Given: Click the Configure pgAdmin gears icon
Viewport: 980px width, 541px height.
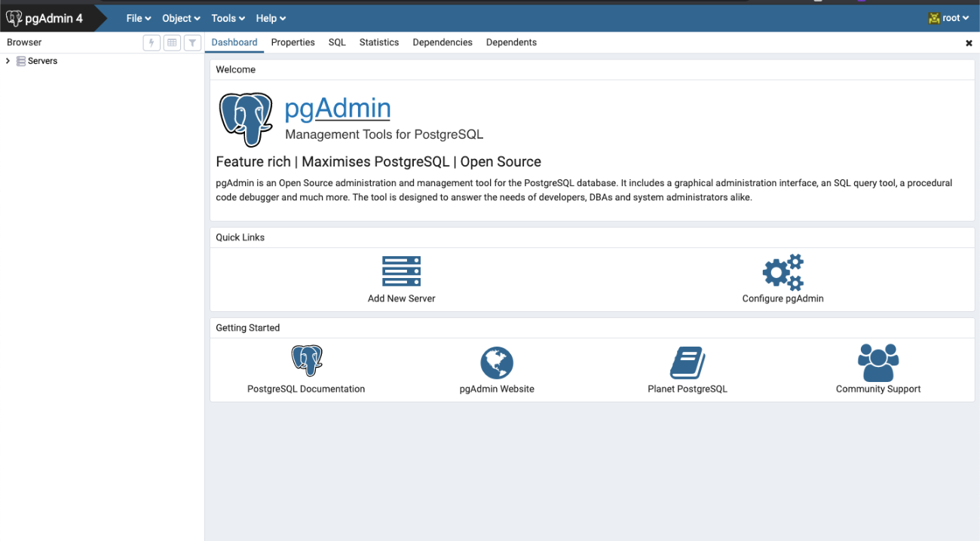Looking at the screenshot, I should (783, 272).
